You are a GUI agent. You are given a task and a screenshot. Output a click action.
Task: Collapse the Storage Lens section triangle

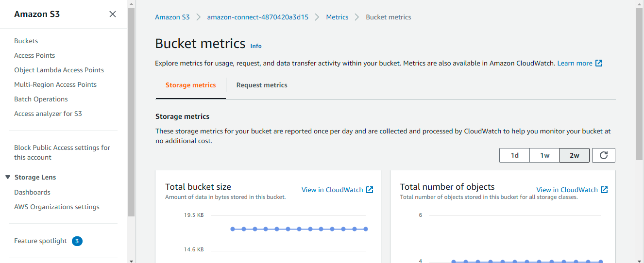(8, 177)
